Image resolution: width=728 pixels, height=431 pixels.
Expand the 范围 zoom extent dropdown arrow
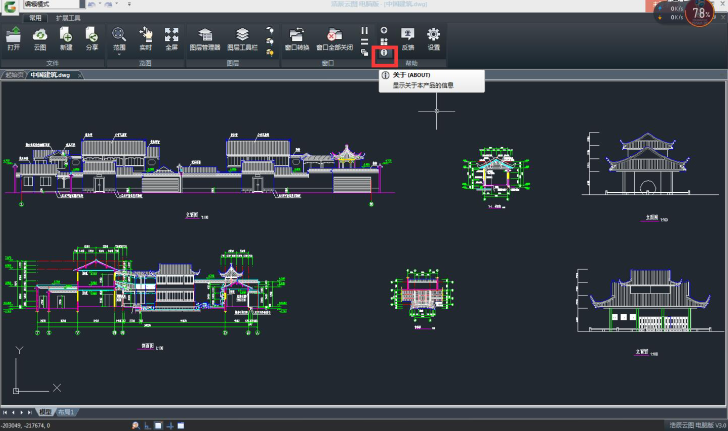[x=119, y=54]
